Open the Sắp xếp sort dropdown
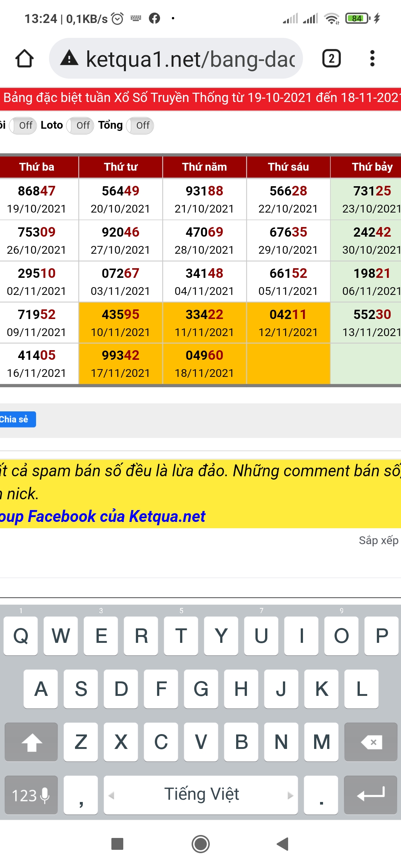 378,540
